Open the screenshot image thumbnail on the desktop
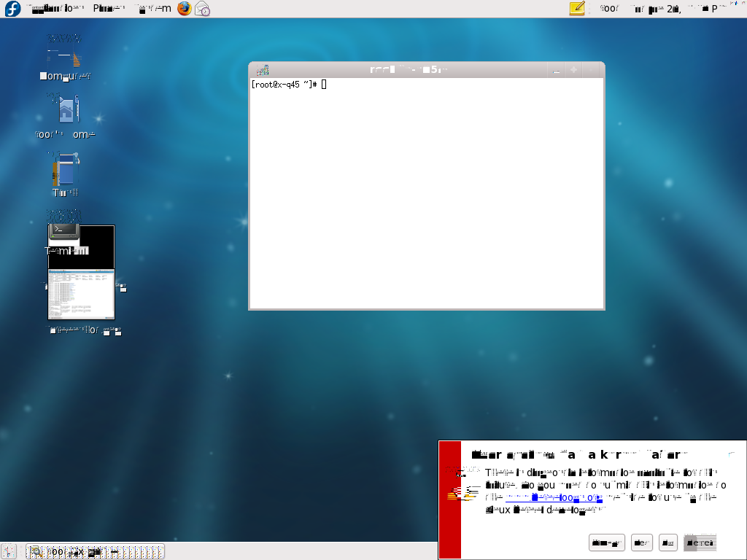 (81, 294)
